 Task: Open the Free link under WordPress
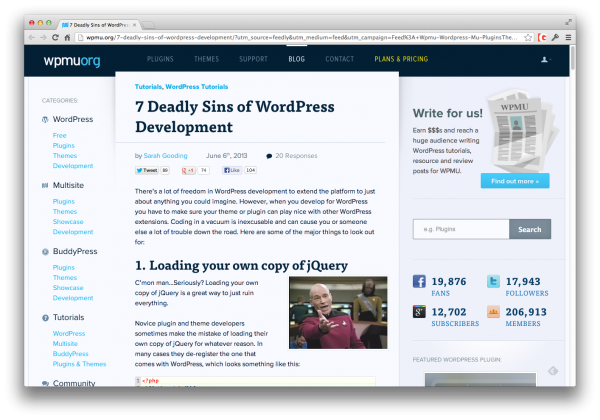(60, 135)
